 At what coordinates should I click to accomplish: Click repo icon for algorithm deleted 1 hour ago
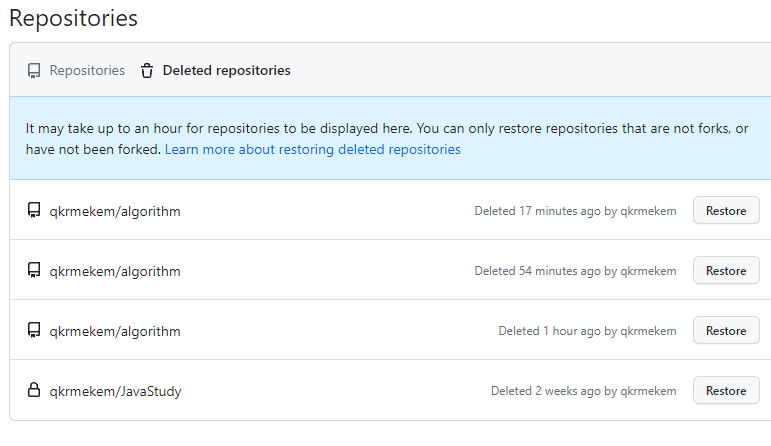coord(34,331)
